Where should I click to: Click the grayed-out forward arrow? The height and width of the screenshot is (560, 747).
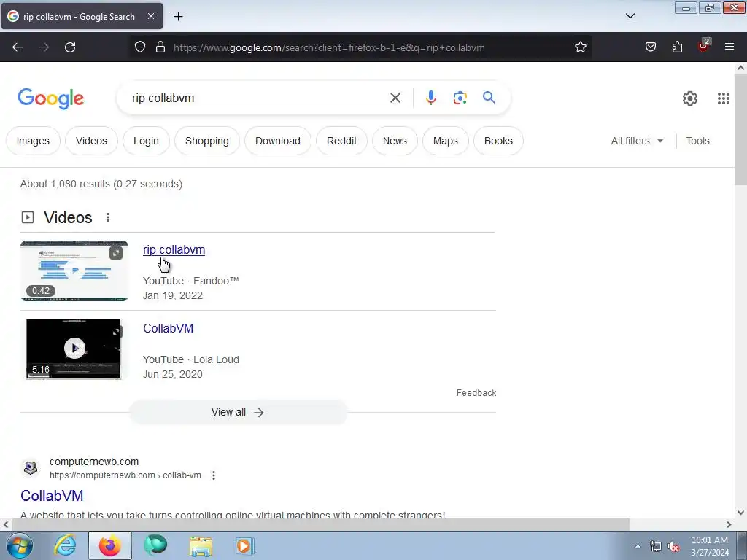[44, 47]
